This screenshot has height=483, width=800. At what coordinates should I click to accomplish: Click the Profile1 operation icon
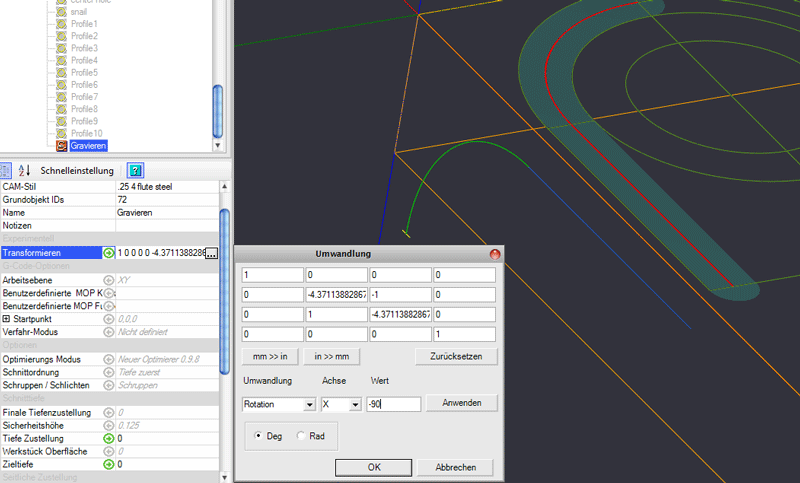[62, 23]
